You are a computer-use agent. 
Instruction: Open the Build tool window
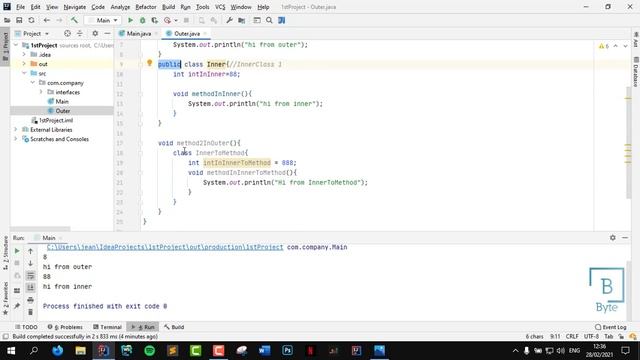[174, 327]
